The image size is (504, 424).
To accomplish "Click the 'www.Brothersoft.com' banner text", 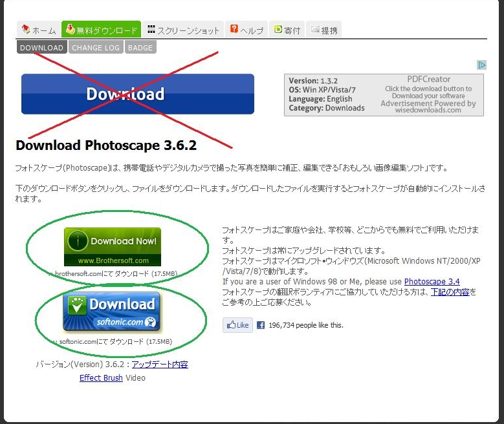I will [x=113, y=260].
